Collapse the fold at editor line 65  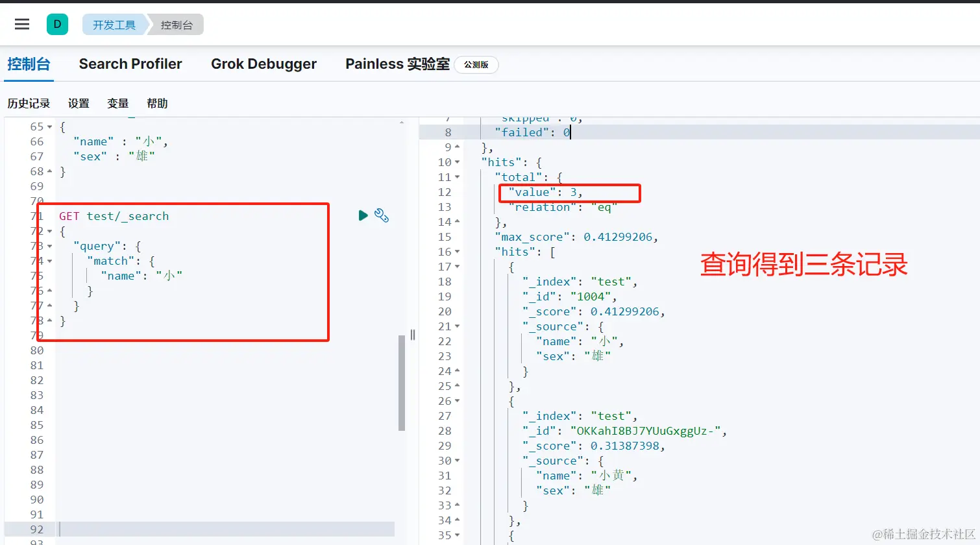click(50, 127)
